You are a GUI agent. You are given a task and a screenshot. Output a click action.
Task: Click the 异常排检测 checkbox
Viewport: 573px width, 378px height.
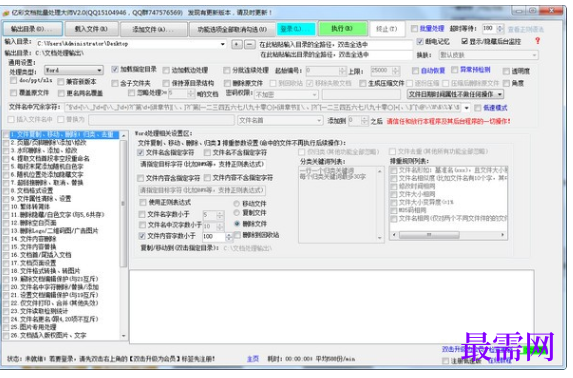pos(455,69)
